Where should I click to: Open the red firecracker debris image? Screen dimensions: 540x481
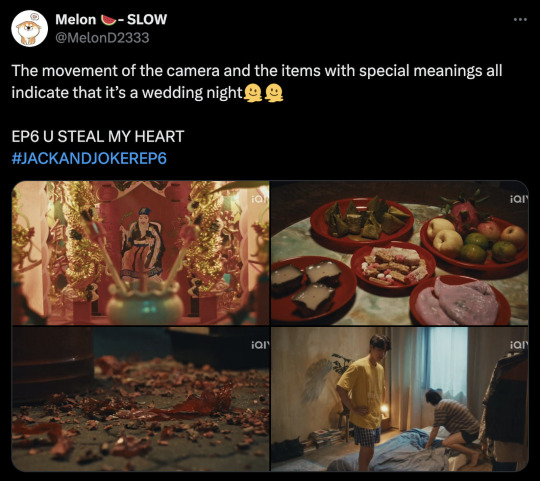point(141,399)
